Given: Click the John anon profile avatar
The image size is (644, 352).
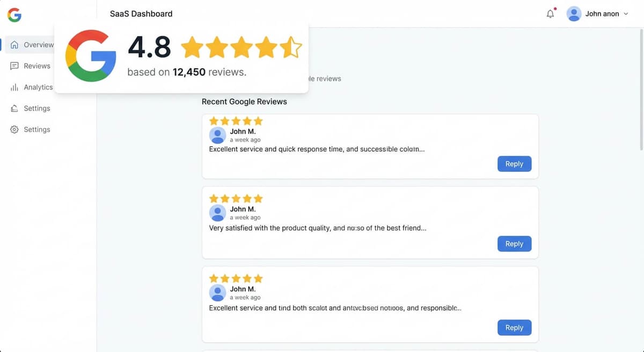Looking at the screenshot, I should click(x=574, y=13).
